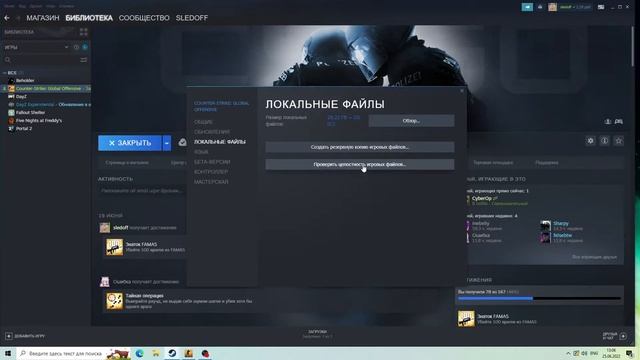Open Microsoft Edge from taskbar
Screen dimensions: 640x360
pyautogui.click(x=140, y=353)
